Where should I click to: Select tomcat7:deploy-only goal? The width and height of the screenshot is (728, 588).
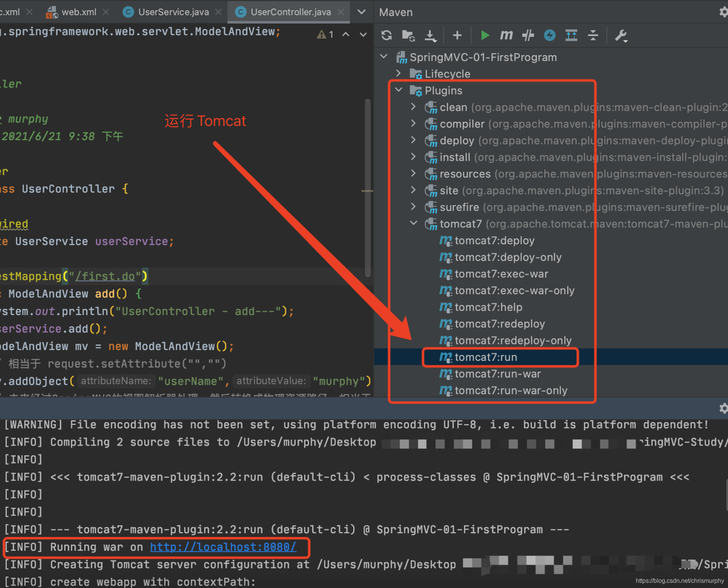[x=508, y=257]
